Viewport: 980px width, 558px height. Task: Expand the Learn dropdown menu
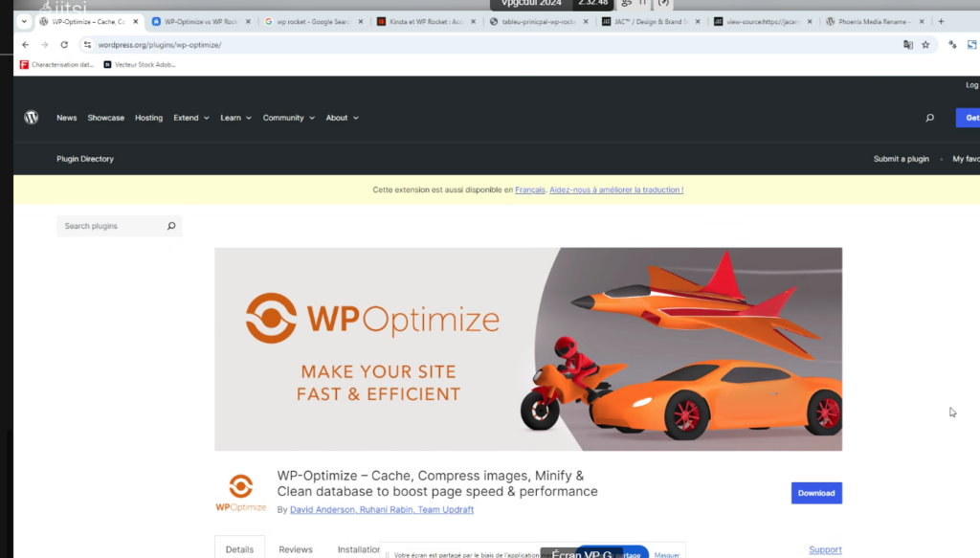[x=235, y=118]
